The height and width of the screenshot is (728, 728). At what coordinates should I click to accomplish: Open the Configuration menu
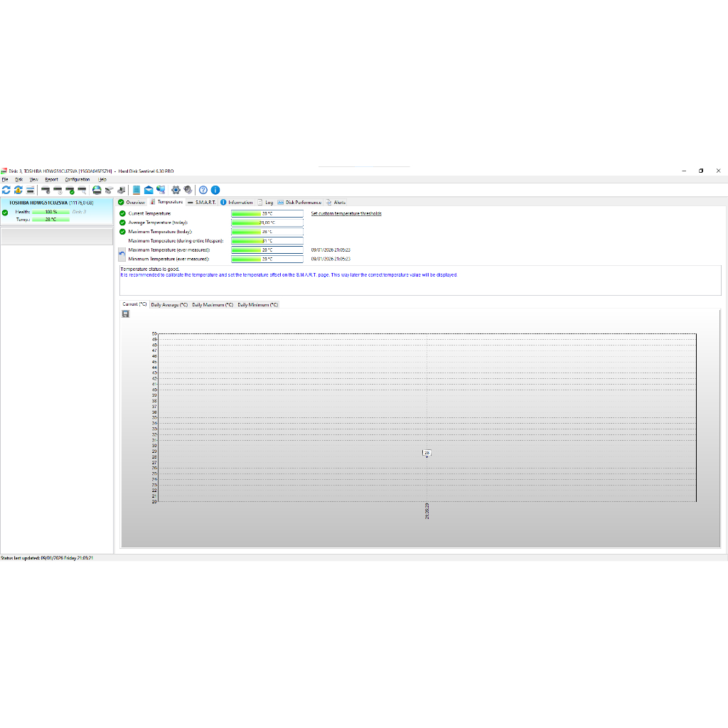77,179
